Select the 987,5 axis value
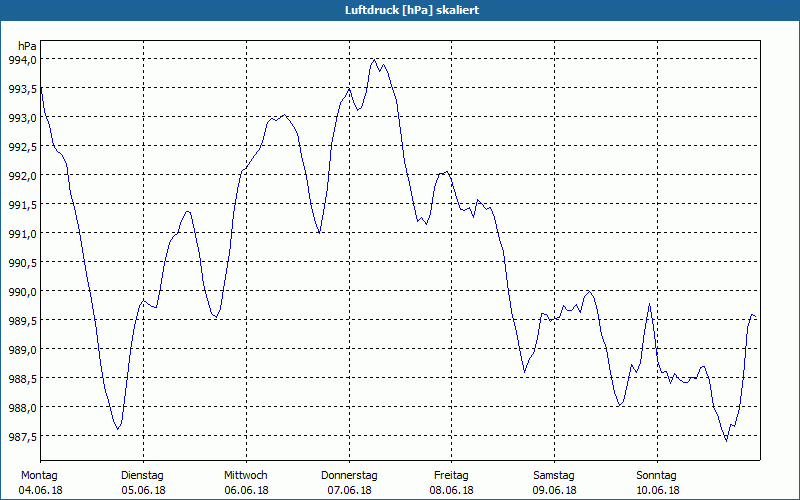The height and width of the screenshot is (500, 800). click(x=22, y=437)
